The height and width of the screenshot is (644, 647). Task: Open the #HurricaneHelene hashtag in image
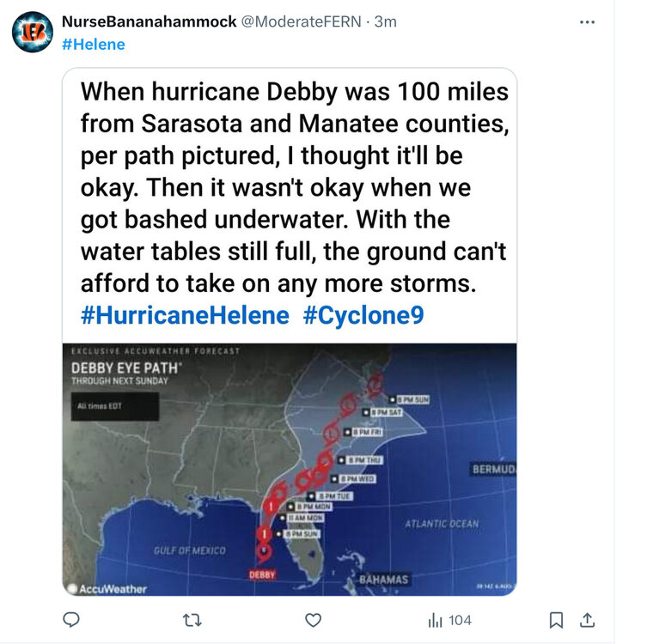pos(185,315)
